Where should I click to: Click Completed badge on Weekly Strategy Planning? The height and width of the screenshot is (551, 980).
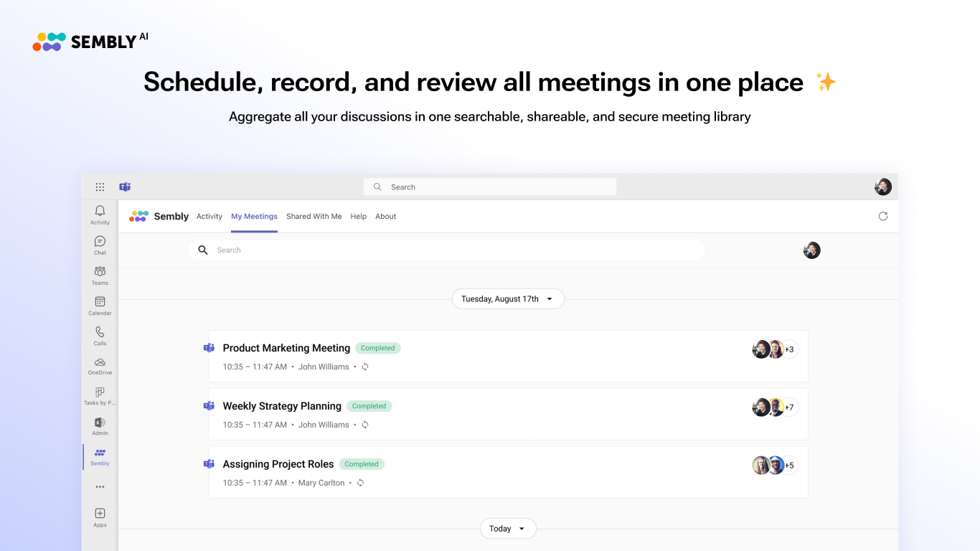pyautogui.click(x=369, y=406)
